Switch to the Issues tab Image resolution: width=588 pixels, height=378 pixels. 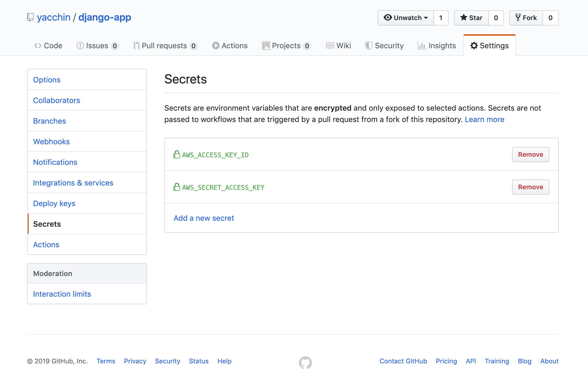[x=98, y=46]
